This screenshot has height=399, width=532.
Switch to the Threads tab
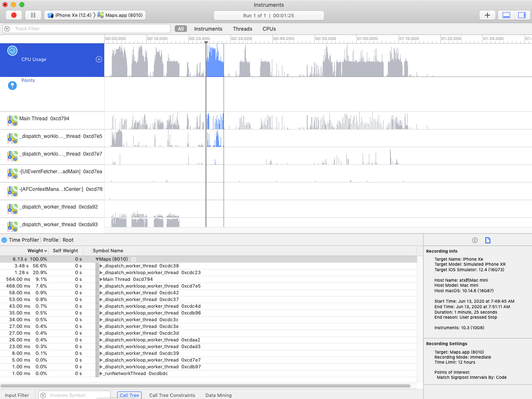click(242, 29)
